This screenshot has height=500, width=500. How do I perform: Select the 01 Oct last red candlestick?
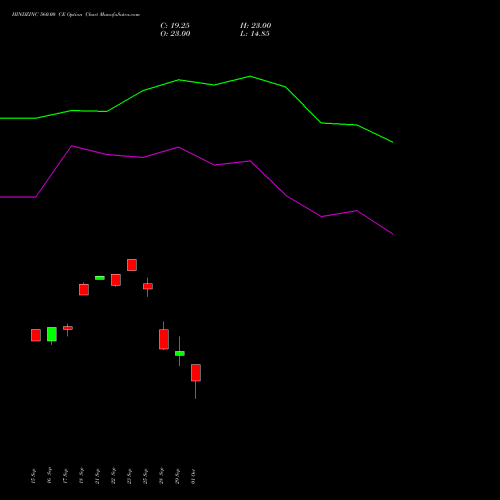tap(196, 373)
